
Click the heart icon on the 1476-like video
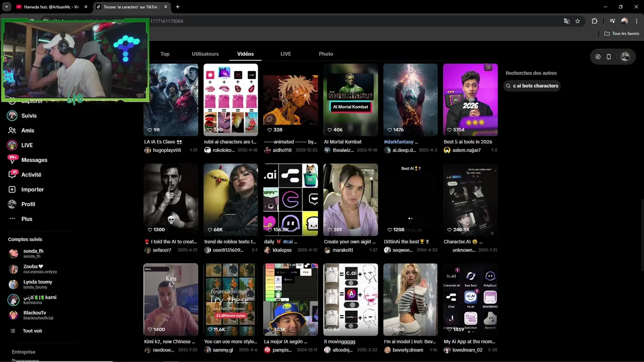(389, 130)
